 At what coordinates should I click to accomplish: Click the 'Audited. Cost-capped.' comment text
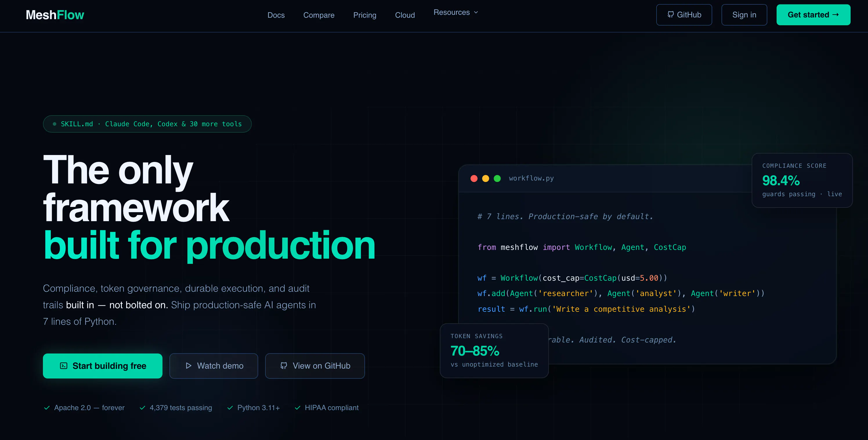[628, 340]
